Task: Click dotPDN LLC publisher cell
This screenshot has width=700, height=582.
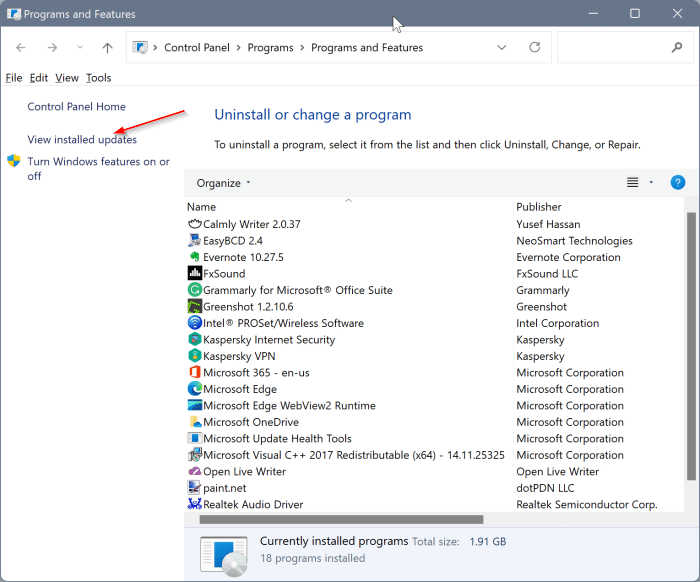Action: (x=545, y=488)
